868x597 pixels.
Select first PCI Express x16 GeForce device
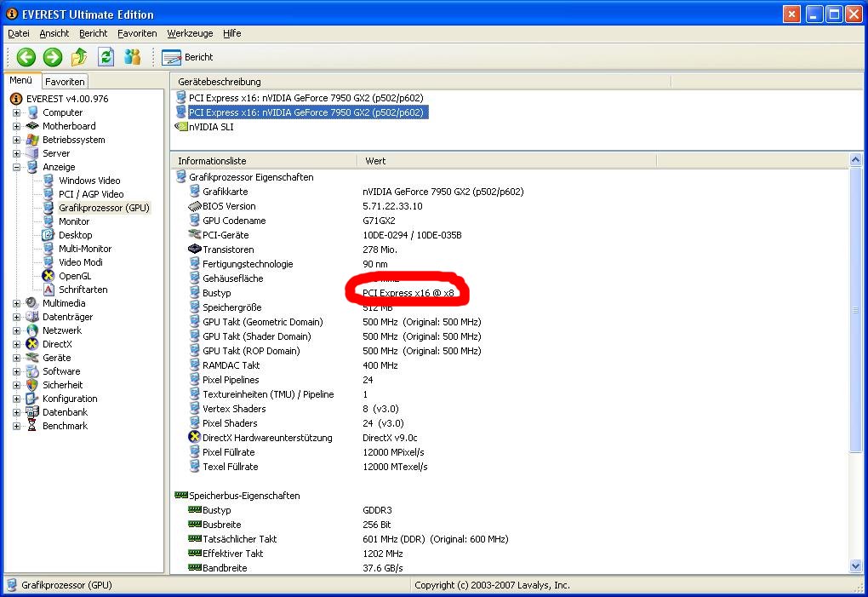point(306,98)
